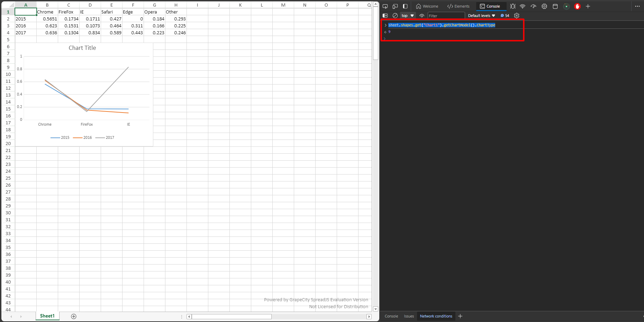Add more tools with plus icon in top tab bar
Image resolution: width=644 pixels, height=322 pixels.
(588, 6)
